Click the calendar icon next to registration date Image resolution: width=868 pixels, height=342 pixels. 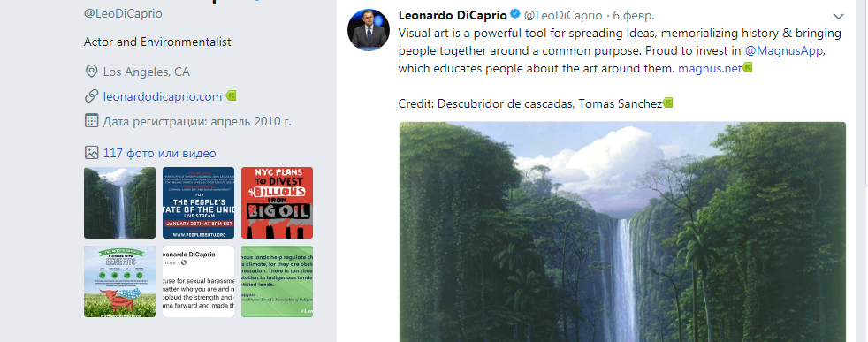point(91,121)
